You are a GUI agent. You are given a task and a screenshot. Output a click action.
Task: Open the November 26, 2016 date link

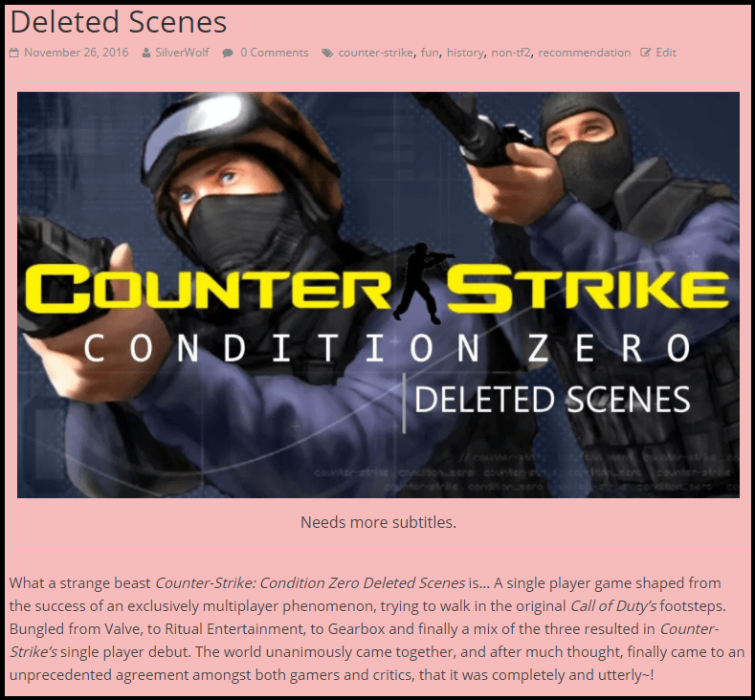(x=77, y=53)
